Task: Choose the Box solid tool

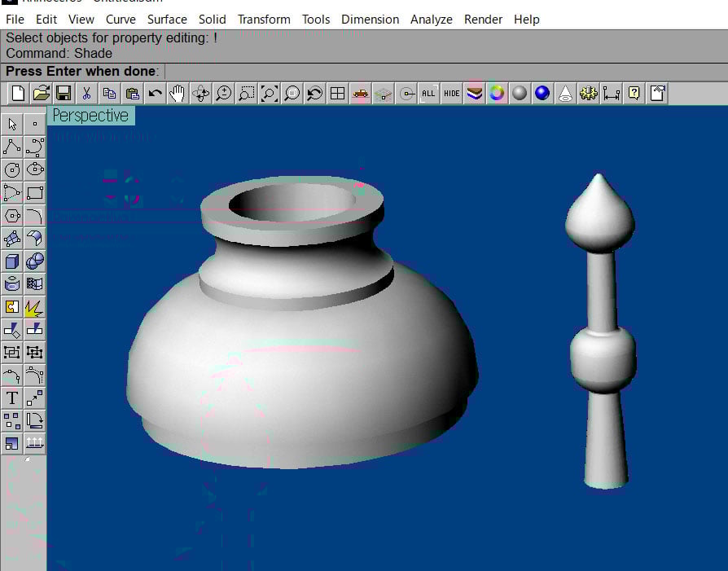Action: tap(12, 261)
